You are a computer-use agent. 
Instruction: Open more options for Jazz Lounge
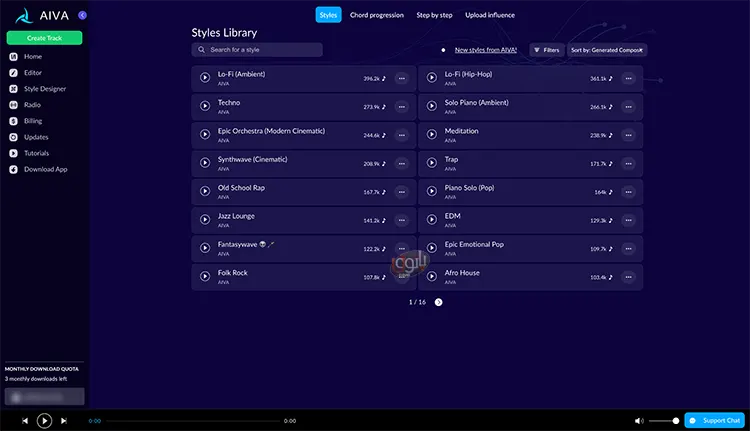tap(402, 220)
